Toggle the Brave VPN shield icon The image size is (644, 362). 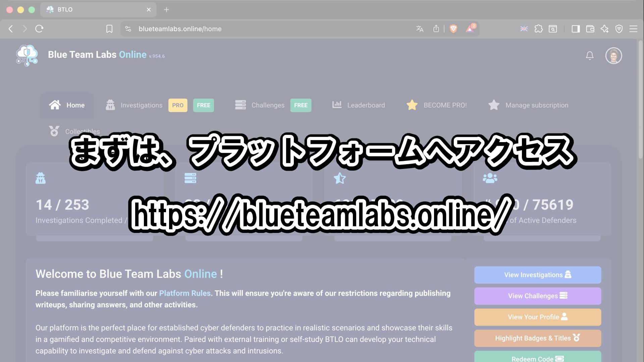pyautogui.click(x=619, y=29)
